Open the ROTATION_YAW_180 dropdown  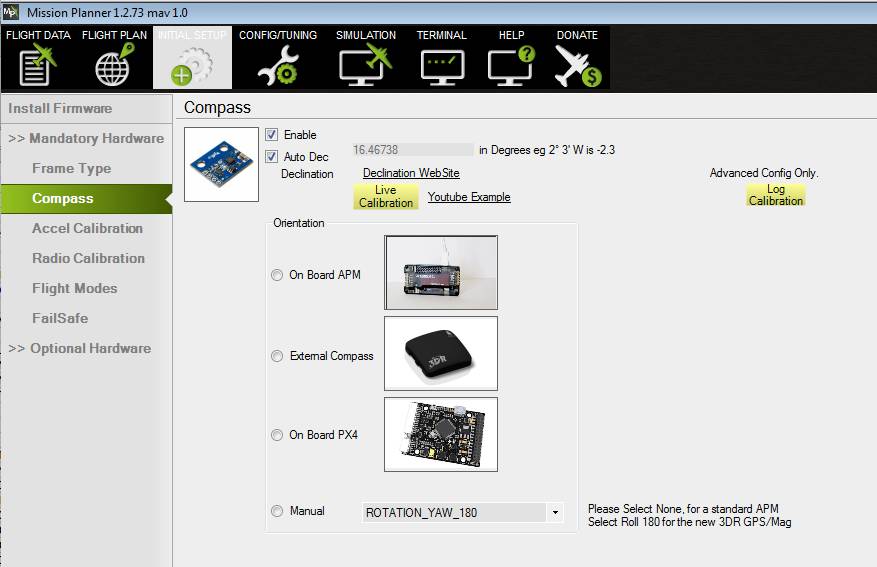tap(554, 513)
